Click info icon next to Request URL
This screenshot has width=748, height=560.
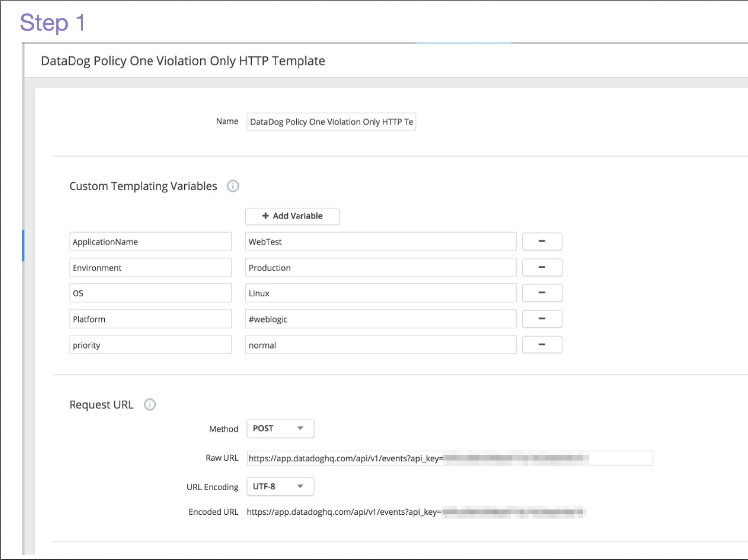(150, 405)
